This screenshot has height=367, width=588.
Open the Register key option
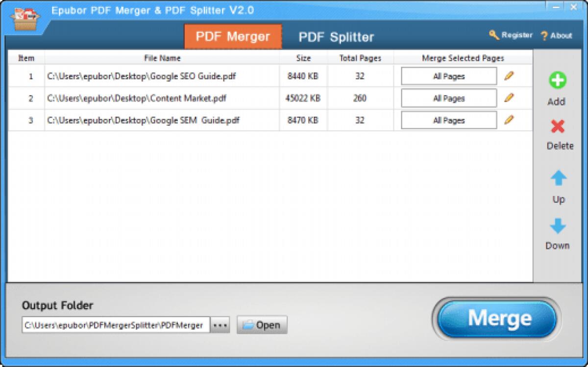(511, 35)
